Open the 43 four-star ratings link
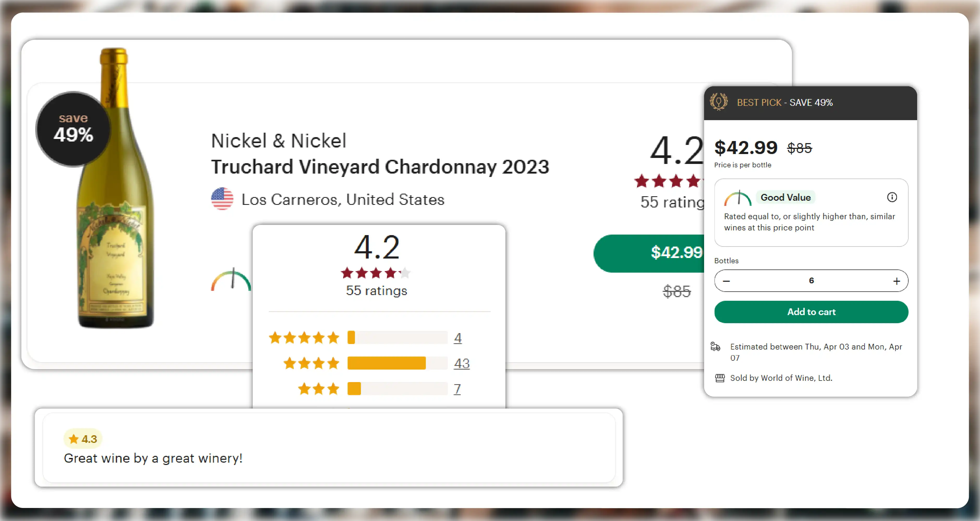The height and width of the screenshot is (521, 980). [462, 364]
